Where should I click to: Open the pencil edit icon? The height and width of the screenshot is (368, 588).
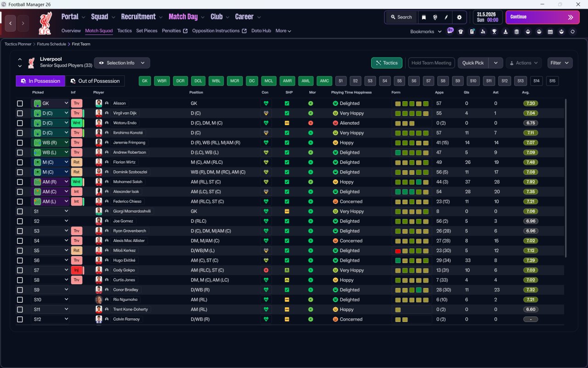446,17
